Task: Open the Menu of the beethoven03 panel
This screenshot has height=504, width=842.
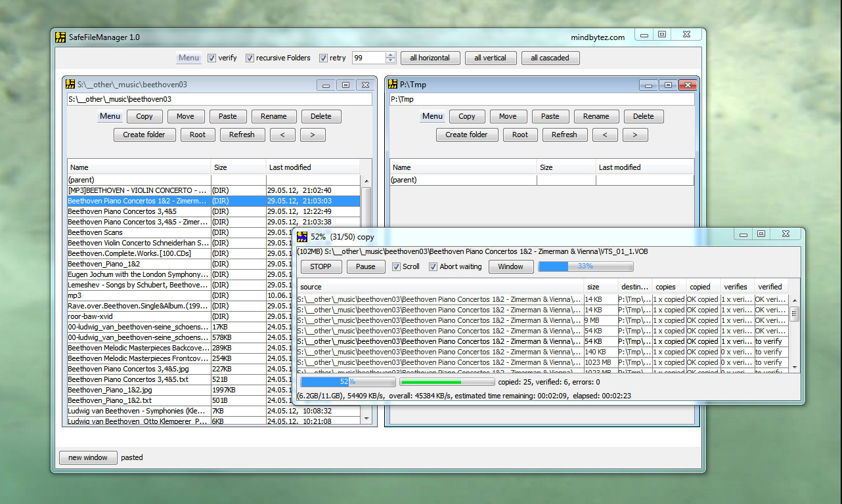Action: pyautogui.click(x=110, y=116)
